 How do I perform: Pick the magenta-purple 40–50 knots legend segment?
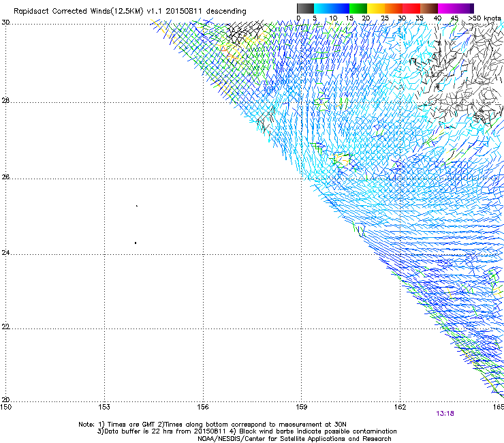coord(456,8)
